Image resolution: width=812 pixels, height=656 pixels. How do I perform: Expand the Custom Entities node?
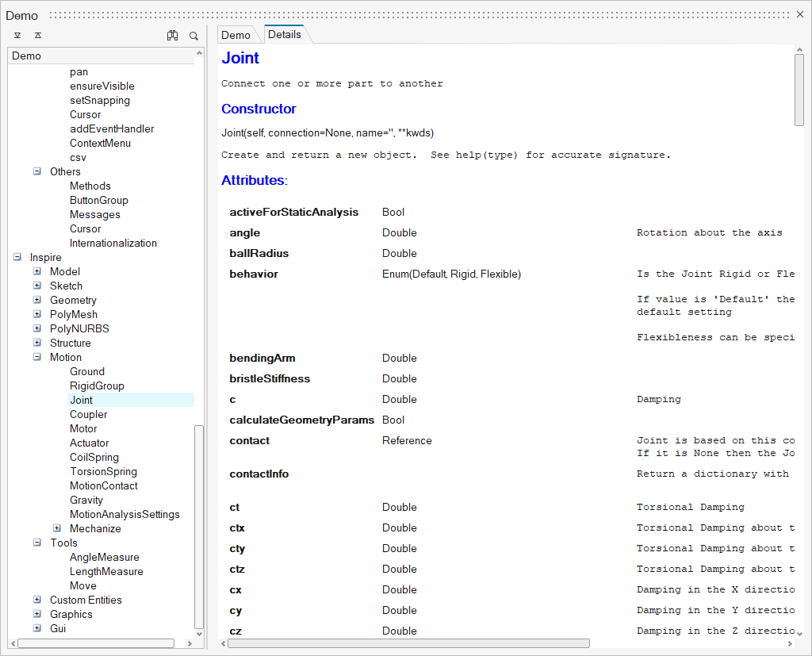tap(36, 600)
